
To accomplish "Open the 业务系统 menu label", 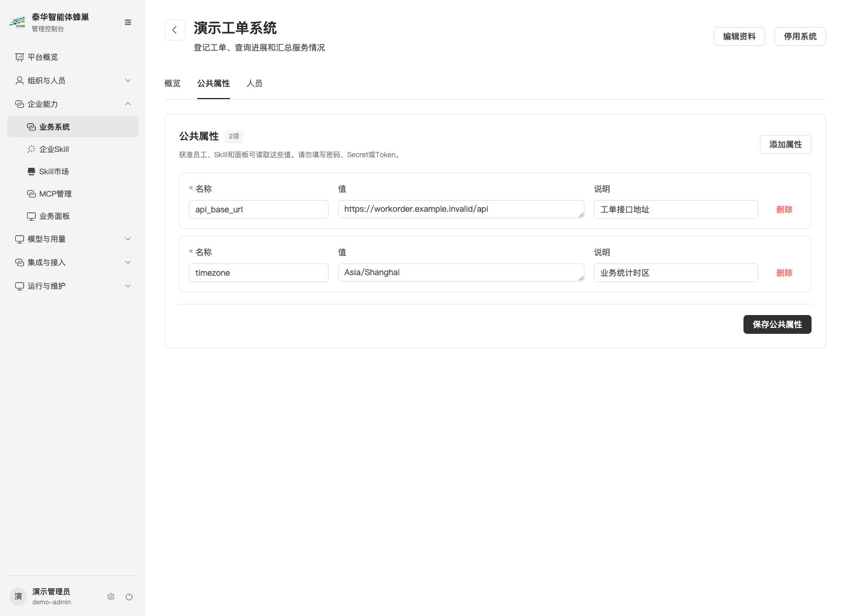I will point(55,127).
